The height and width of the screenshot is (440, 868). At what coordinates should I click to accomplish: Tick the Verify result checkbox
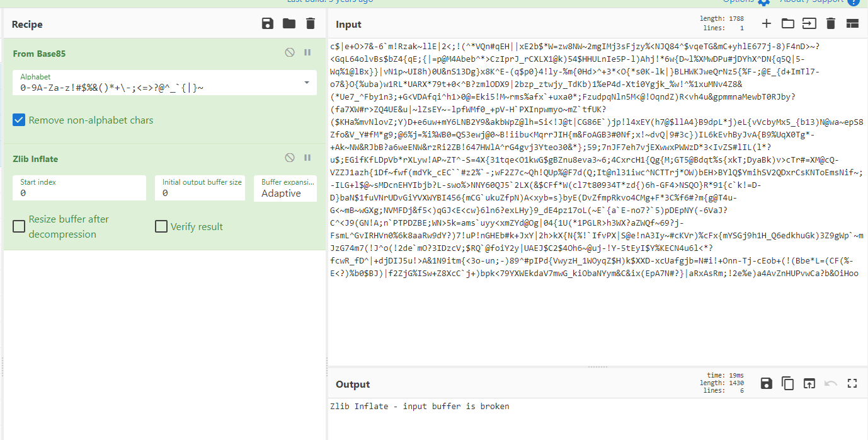pos(161,226)
